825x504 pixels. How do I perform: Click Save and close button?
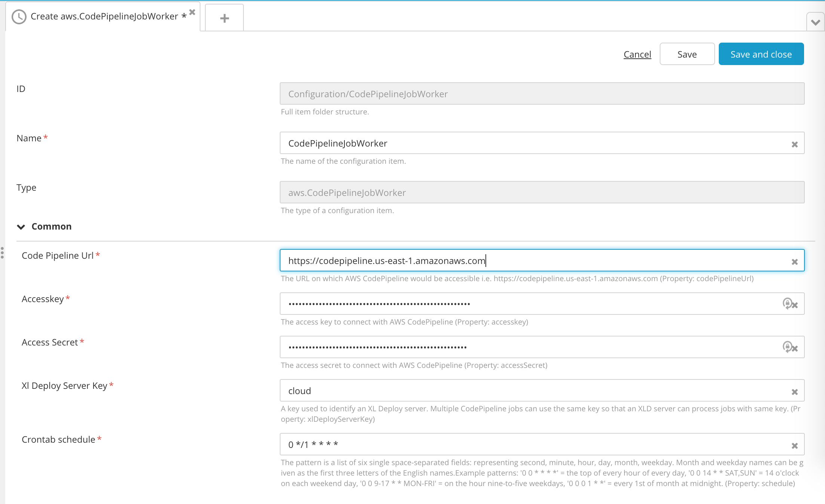pyautogui.click(x=761, y=54)
